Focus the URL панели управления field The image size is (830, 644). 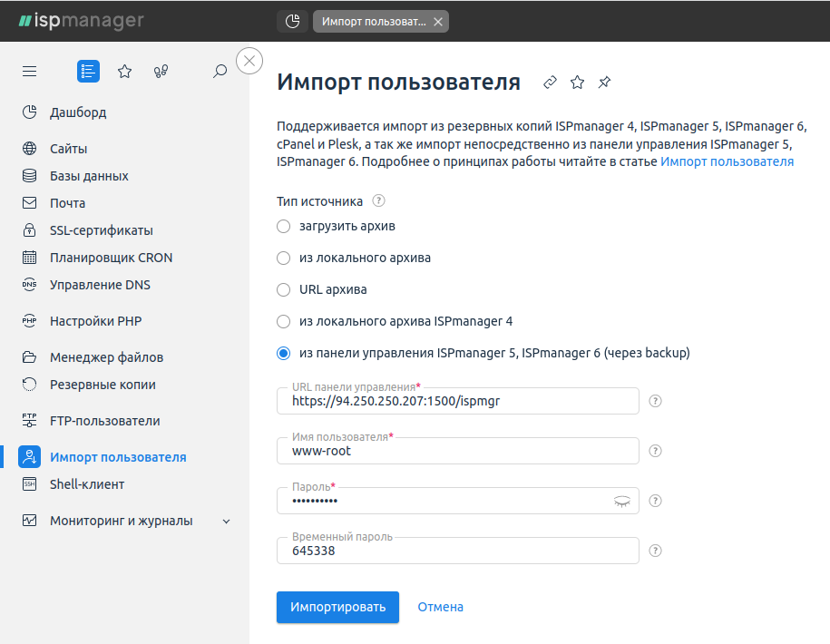click(458, 401)
